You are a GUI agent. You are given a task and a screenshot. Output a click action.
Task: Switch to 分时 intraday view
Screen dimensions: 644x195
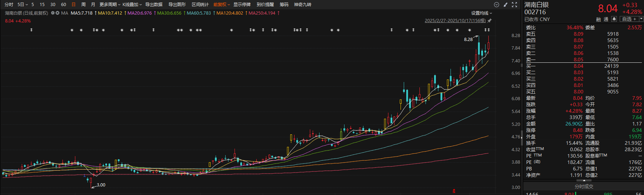(9, 5)
